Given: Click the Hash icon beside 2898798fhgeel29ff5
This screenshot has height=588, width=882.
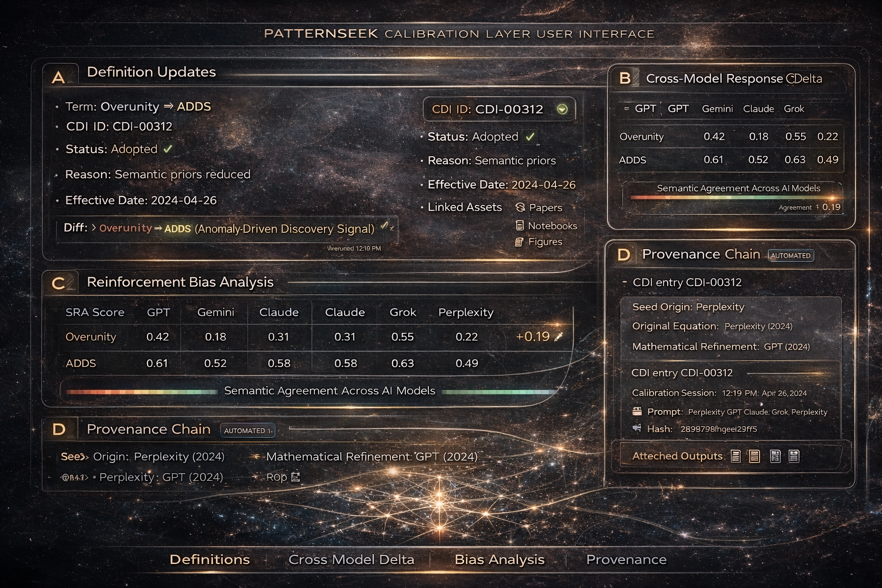Looking at the screenshot, I should 636,428.
